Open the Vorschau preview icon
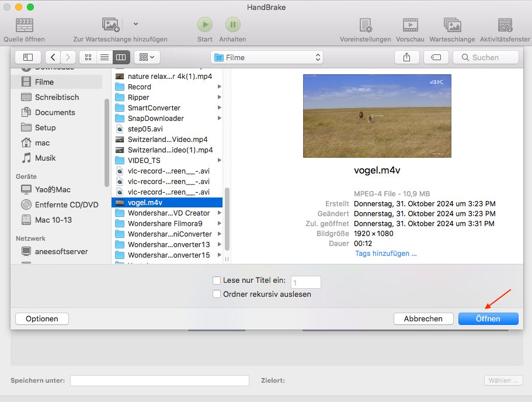The height and width of the screenshot is (402, 532). (410, 25)
